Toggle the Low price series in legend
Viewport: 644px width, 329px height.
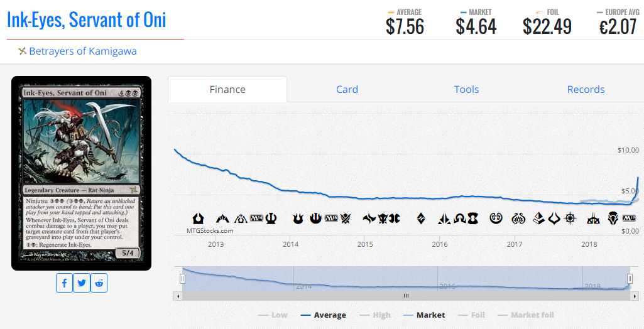coord(273,315)
